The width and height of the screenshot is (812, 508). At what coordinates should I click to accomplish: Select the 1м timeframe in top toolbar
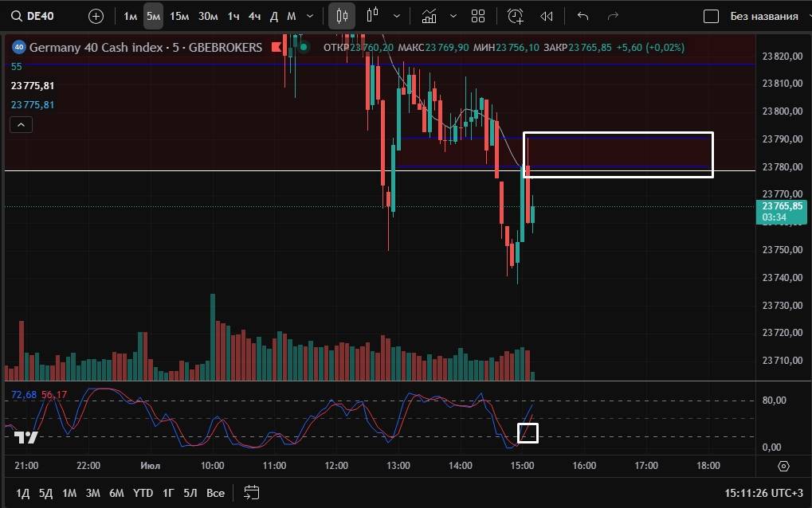tap(130, 17)
